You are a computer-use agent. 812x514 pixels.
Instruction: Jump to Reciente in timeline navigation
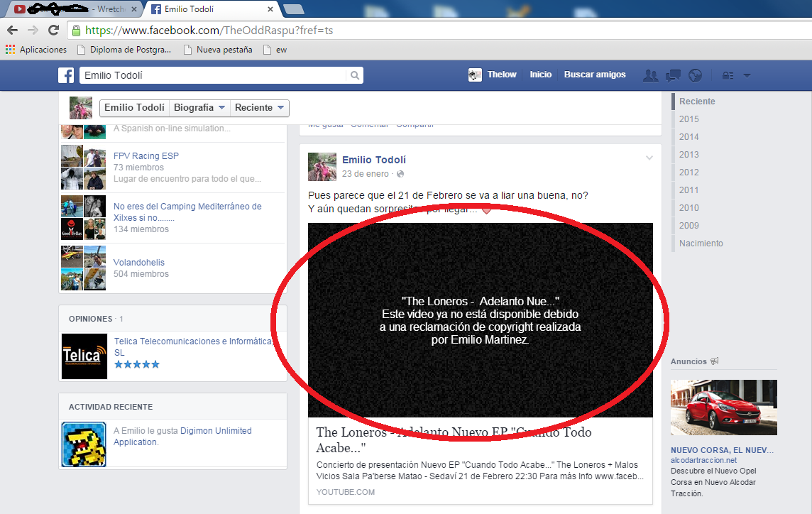697,102
